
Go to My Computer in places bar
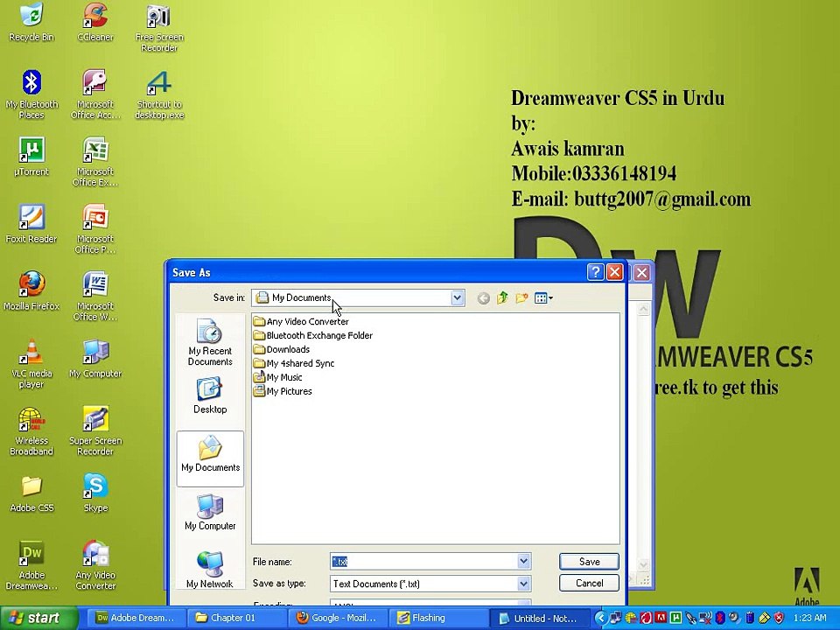coord(210,512)
